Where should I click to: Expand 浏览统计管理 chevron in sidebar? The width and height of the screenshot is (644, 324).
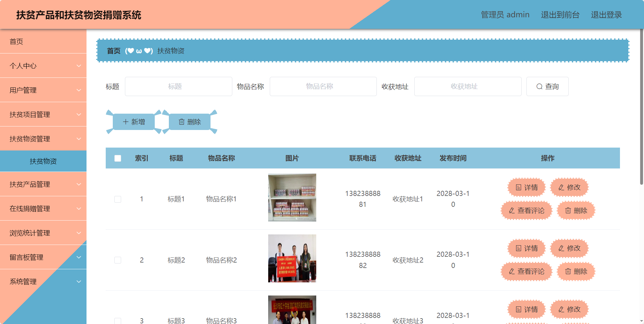click(79, 233)
